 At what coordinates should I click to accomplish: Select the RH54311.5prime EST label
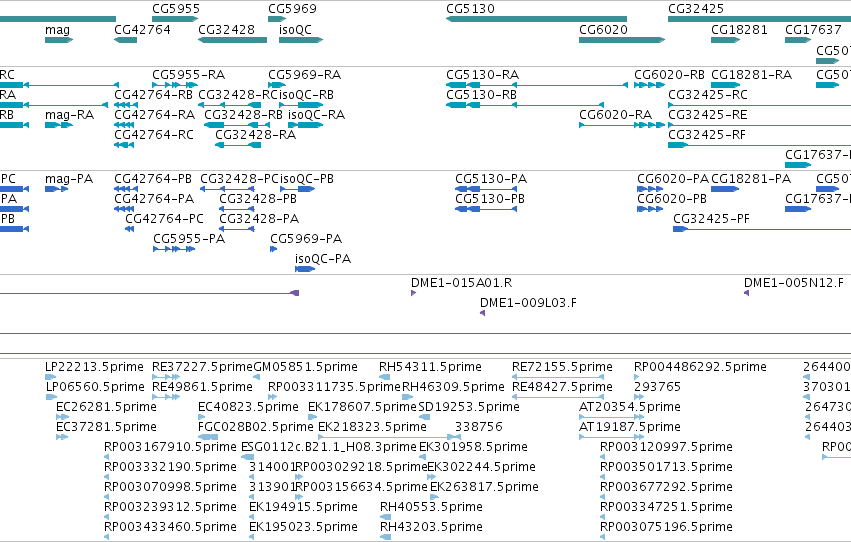click(430, 367)
